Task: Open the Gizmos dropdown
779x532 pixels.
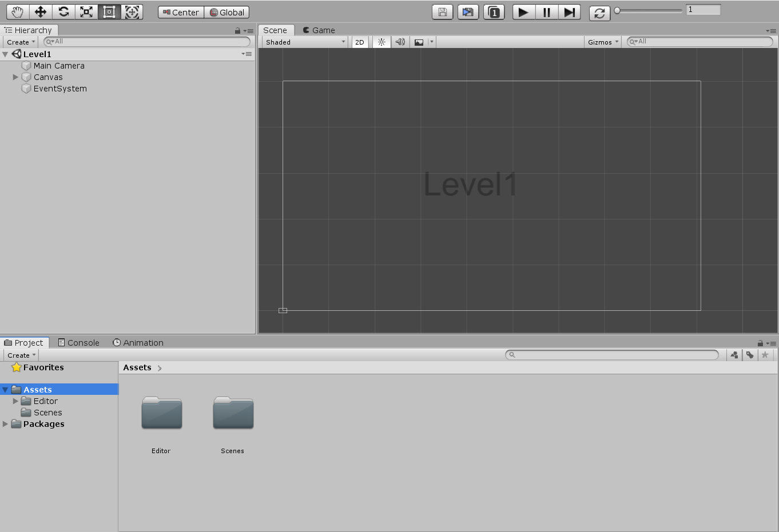Action: 603,42
